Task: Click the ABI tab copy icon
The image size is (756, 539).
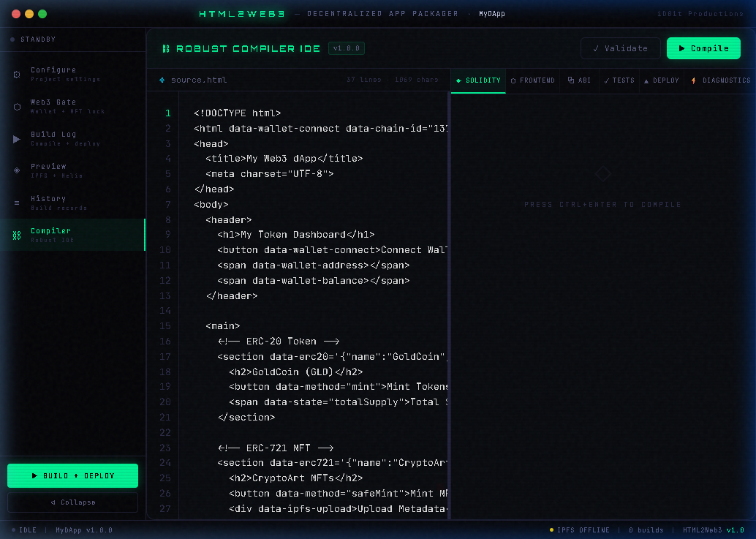Action: (x=571, y=80)
